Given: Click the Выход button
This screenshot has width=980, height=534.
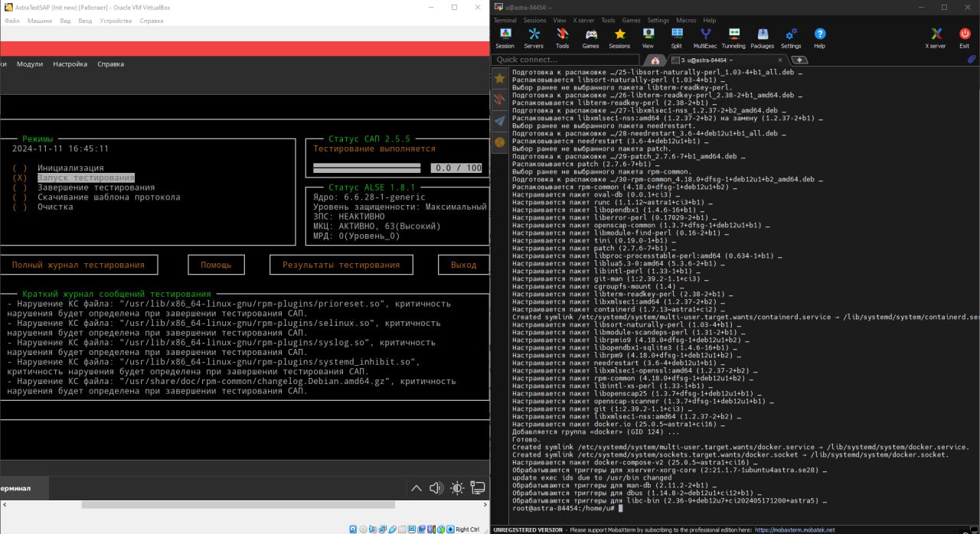Looking at the screenshot, I should 463,265.
